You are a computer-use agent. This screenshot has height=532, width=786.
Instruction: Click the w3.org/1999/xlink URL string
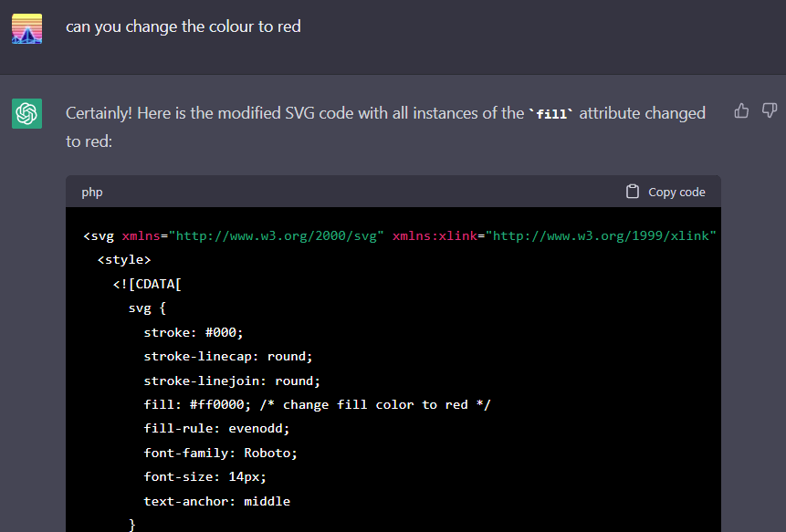(x=601, y=236)
